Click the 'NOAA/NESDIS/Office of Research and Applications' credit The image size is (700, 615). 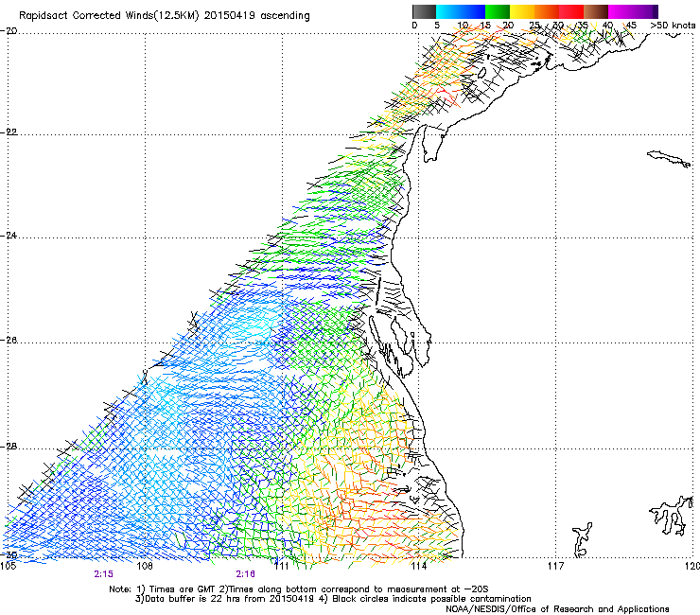click(557, 609)
